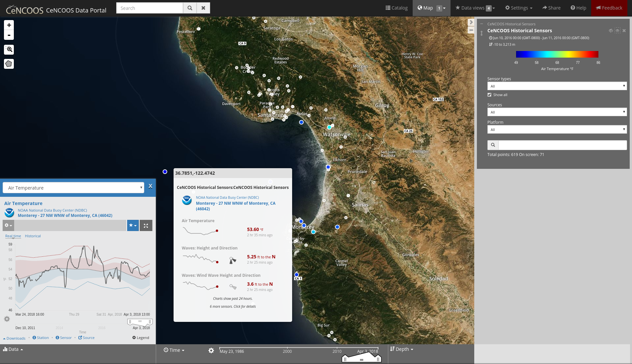Zoom out on the map
The width and height of the screenshot is (632, 364).
(x=9, y=35)
